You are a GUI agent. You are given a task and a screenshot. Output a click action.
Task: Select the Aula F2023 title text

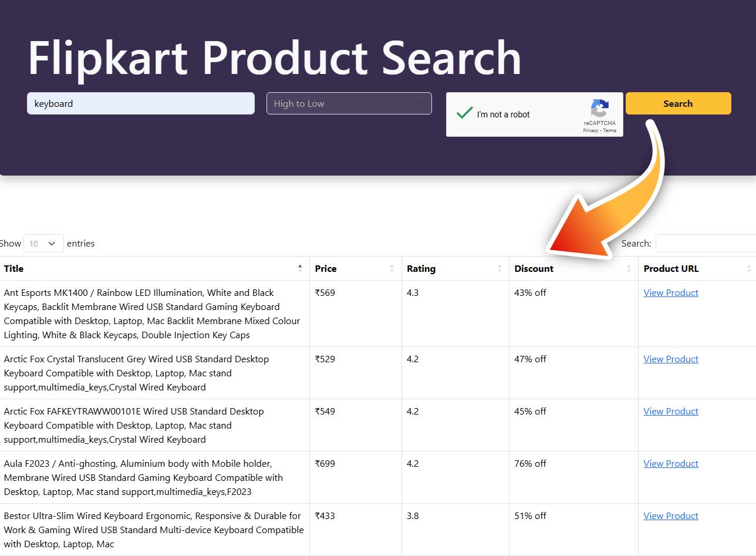[143, 477]
